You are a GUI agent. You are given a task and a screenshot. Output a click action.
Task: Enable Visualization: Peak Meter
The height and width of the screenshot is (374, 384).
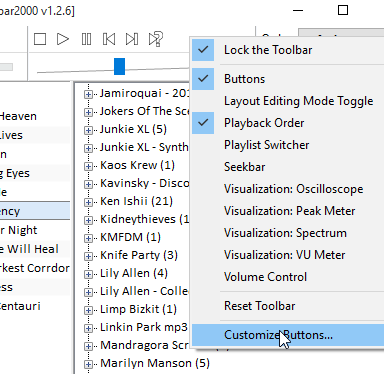point(288,211)
